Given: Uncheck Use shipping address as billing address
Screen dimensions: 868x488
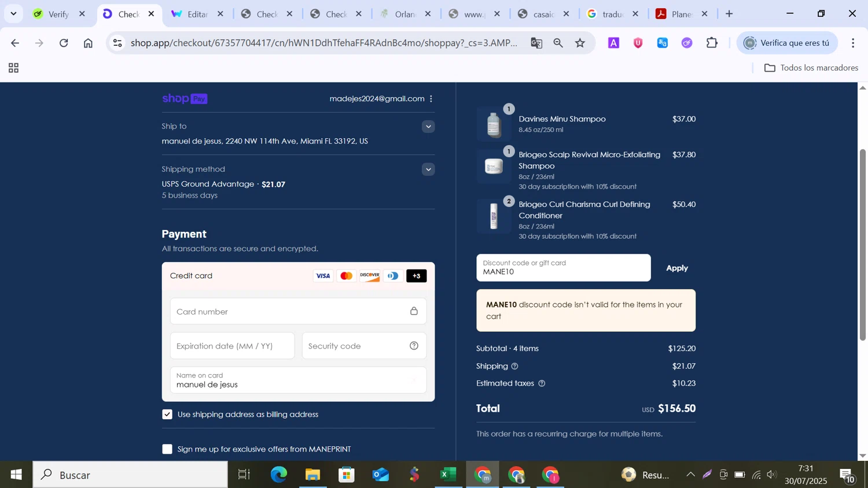Looking at the screenshot, I should (167, 415).
